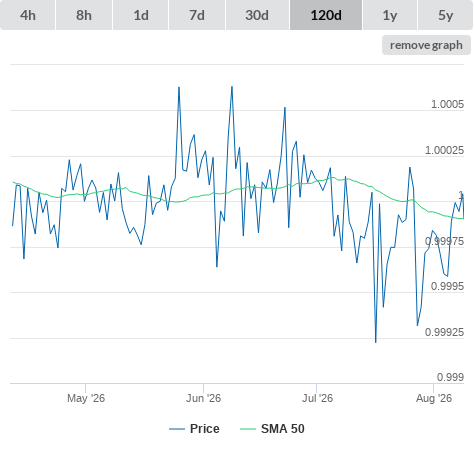The height and width of the screenshot is (455, 474).
Task: Select the active 120d range tab
Action: 326,15
